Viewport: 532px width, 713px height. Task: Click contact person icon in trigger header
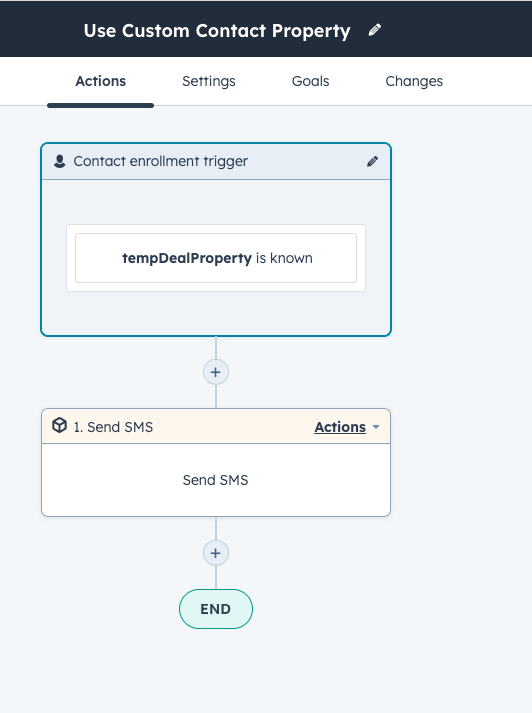pos(60,161)
